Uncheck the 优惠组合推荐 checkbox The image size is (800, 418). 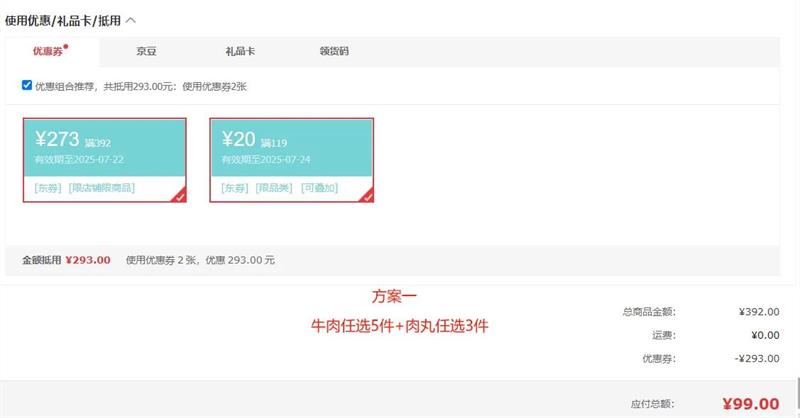[x=27, y=86]
